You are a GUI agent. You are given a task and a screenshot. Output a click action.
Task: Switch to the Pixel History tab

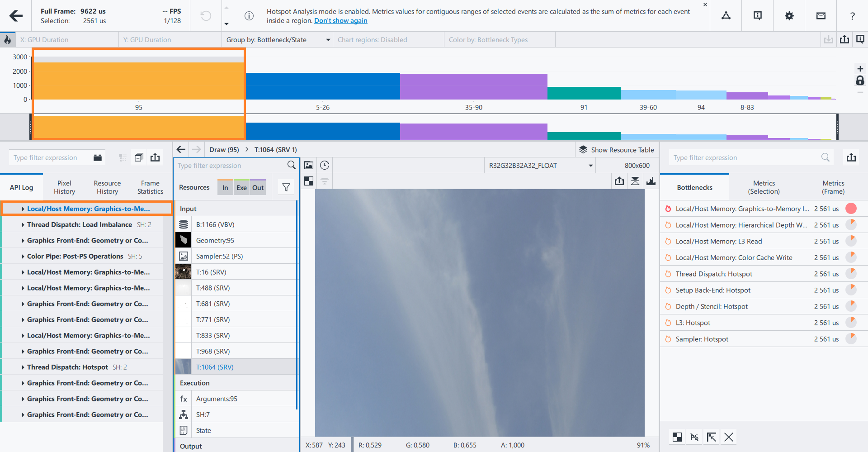(64, 187)
